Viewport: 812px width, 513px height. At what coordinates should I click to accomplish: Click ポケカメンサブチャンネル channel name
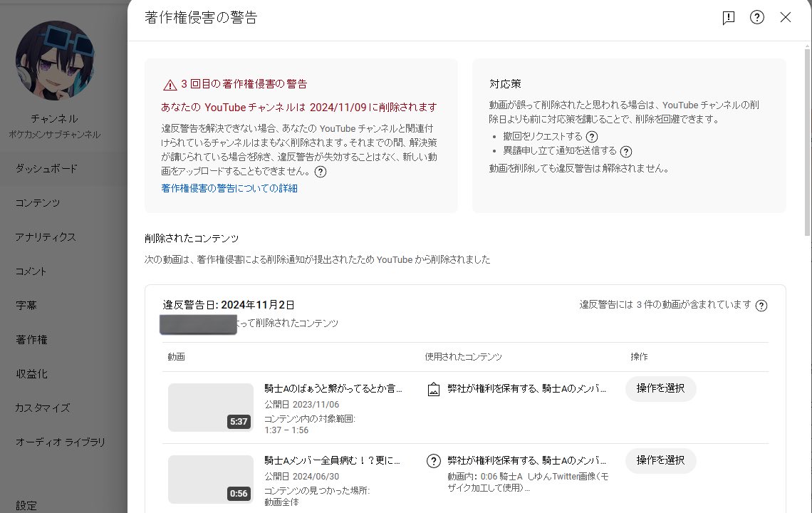pyautogui.click(x=54, y=134)
